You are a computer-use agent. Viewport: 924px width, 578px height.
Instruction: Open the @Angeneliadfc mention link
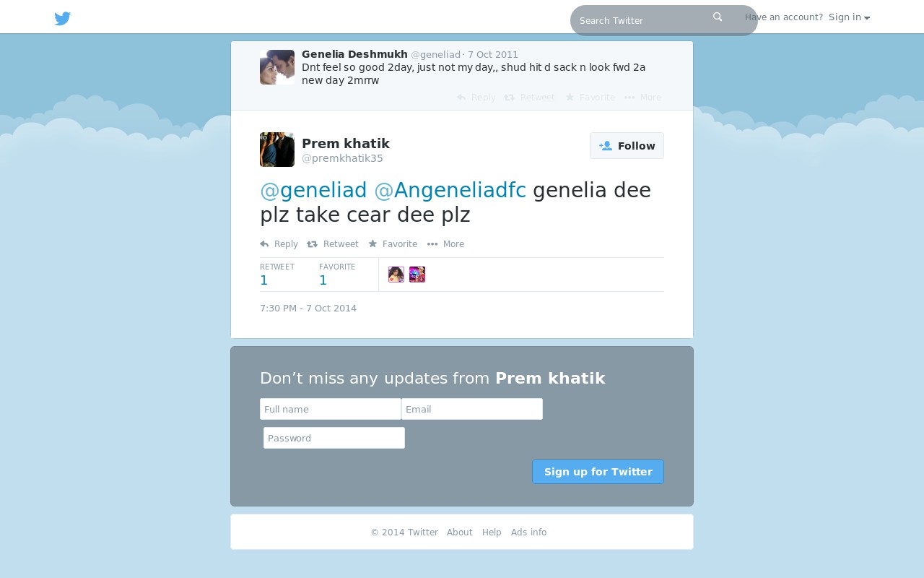click(x=450, y=190)
